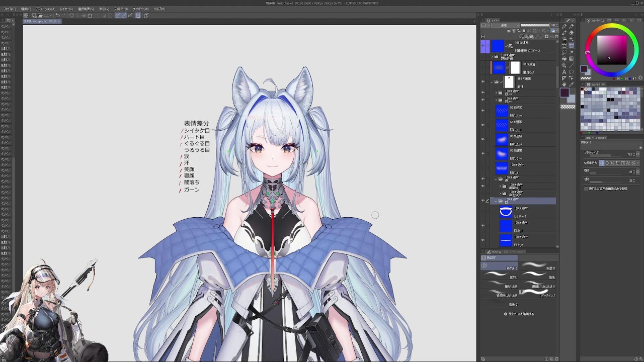Click the layer opacity slider
The height and width of the screenshot is (362, 644).
click(x=535, y=25)
